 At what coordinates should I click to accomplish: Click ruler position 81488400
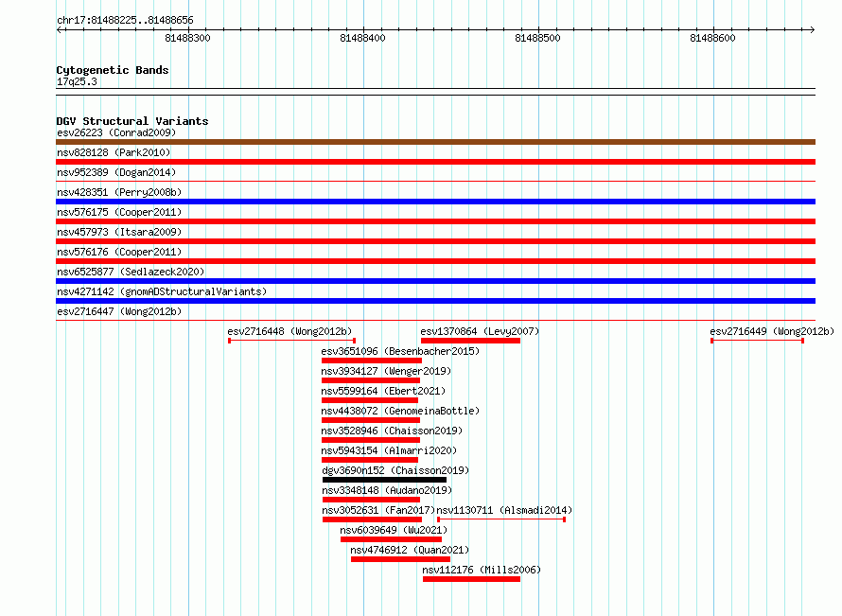point(362,38)
